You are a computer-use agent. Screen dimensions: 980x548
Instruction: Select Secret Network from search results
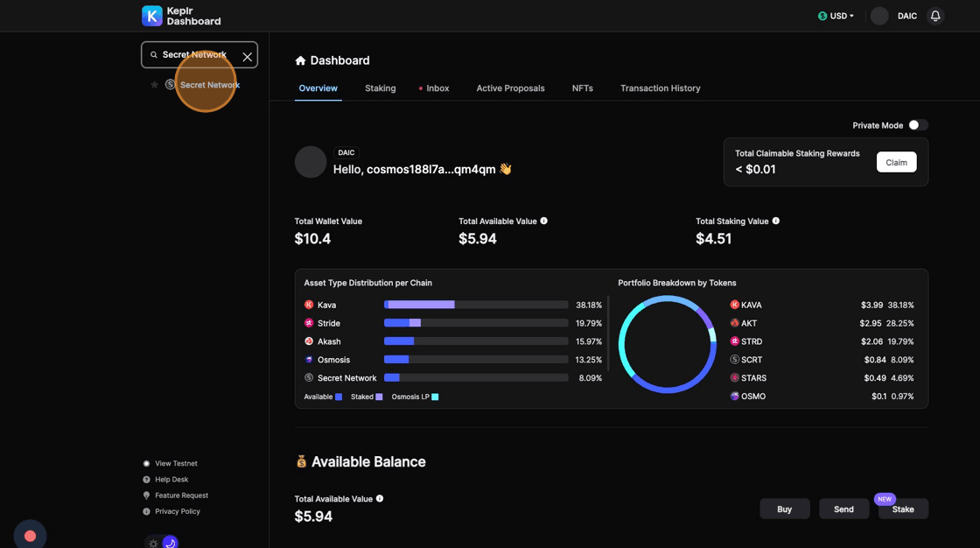pos(209,85)
